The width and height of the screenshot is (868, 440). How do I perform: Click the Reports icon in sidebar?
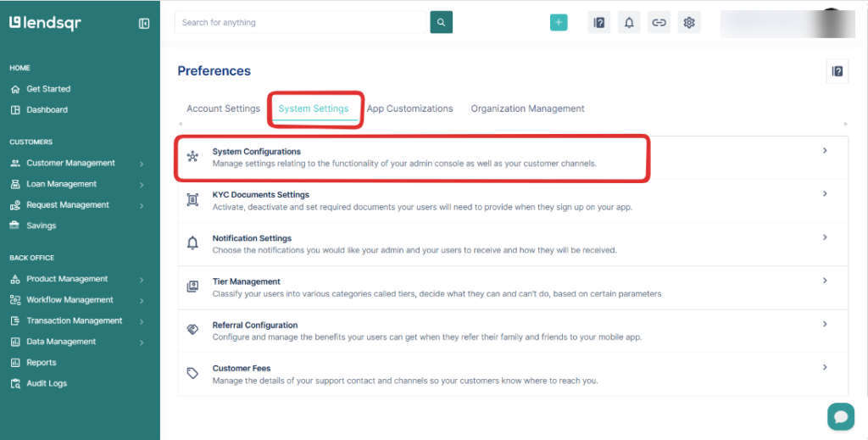pyautogui.click(x=15, y=363)
